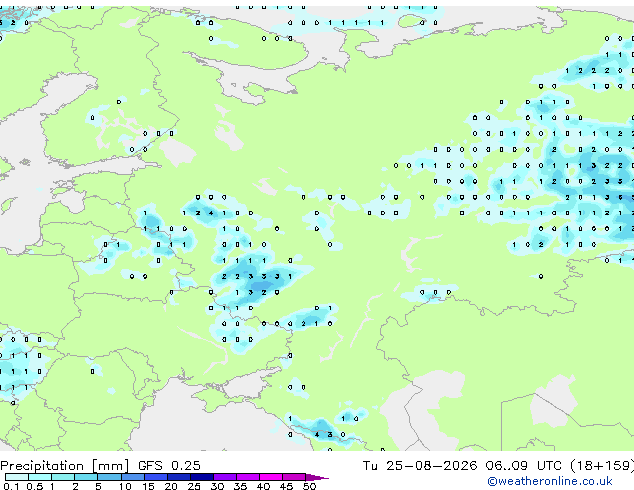Click the 25 to 30 mm legend swatch
This screenshot has width=634, height=490.
point(202,477)
